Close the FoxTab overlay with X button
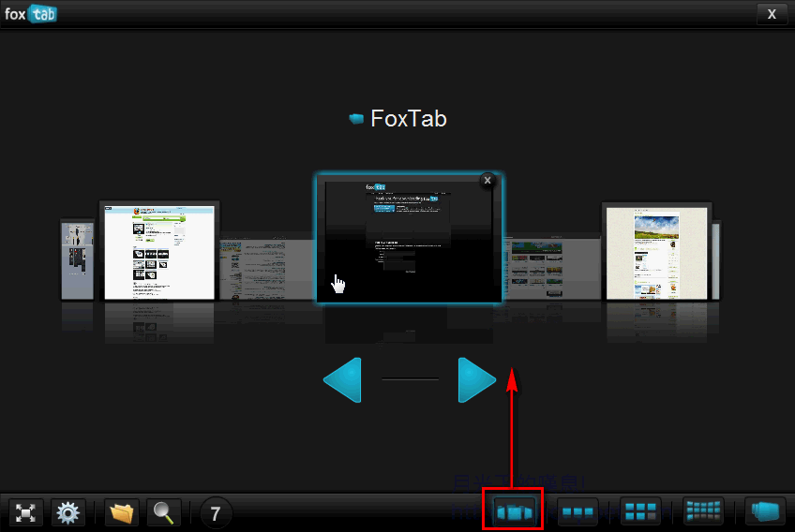Image resolution: width=795 pixels, height=532 pixels. (x=772, y=13)
